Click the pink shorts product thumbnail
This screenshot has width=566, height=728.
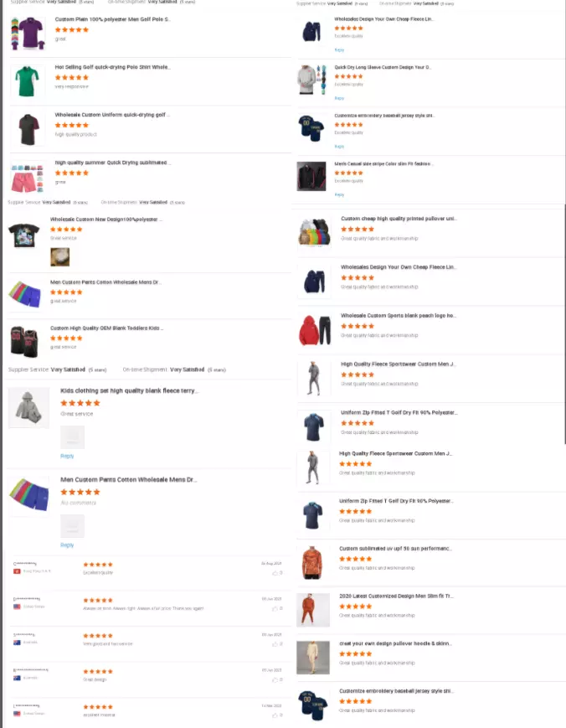[27, 178]
